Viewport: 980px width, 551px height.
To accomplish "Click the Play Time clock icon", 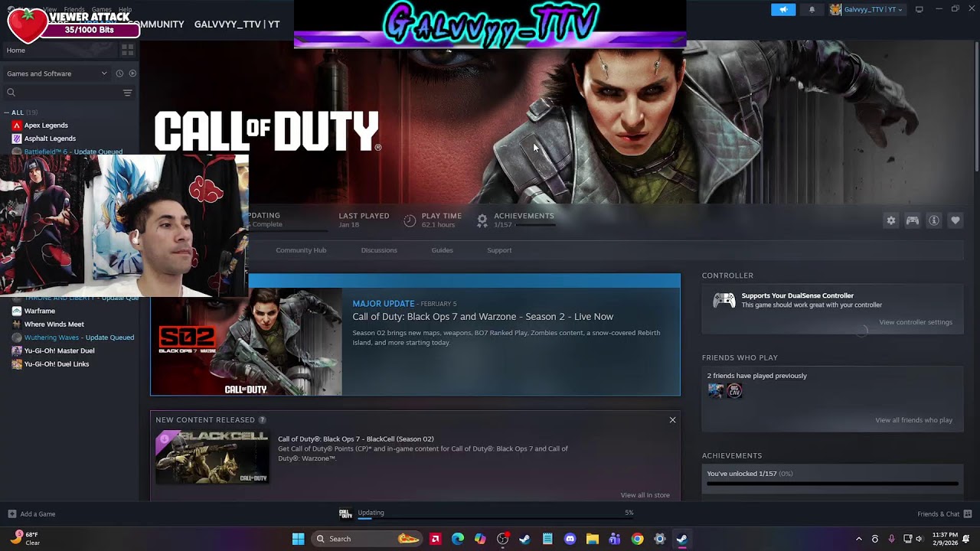I will tap(410, 220).
